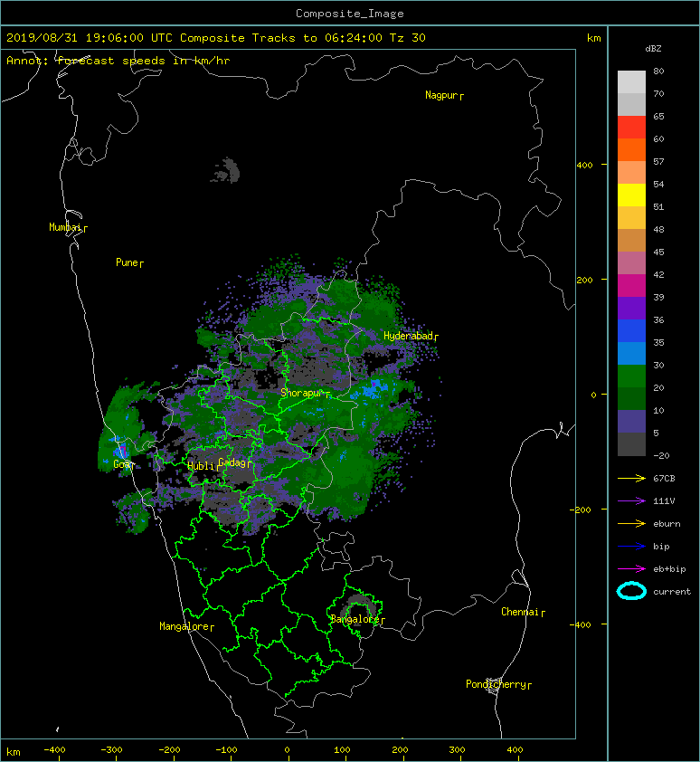Click the blue high-reflectivity echo east of Shorapur
This screenshot has height=762, width=700.
pos(374,388)
